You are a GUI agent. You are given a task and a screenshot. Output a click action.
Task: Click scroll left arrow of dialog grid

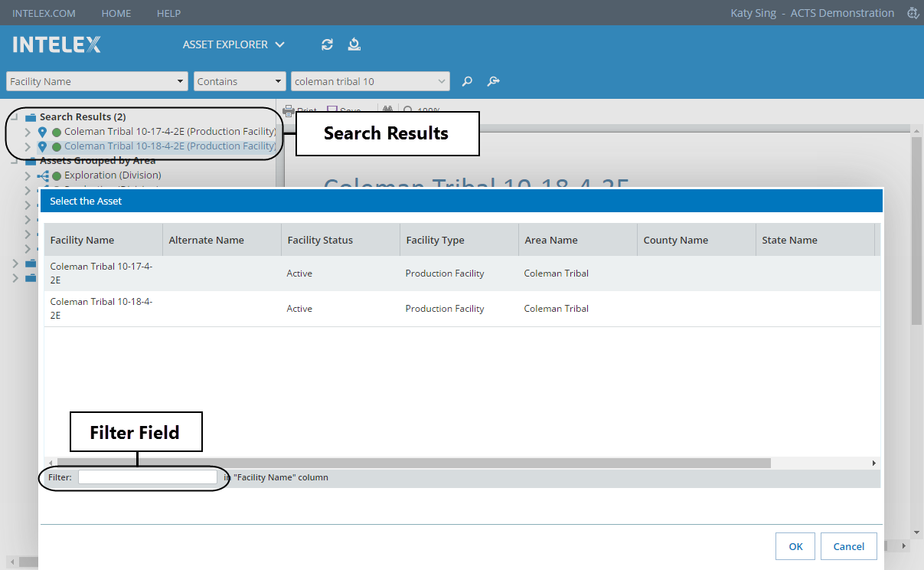point(51,464)
